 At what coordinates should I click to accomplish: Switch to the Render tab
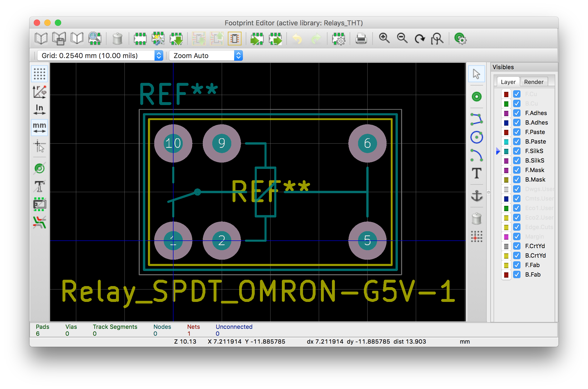[x=534, y=82]
